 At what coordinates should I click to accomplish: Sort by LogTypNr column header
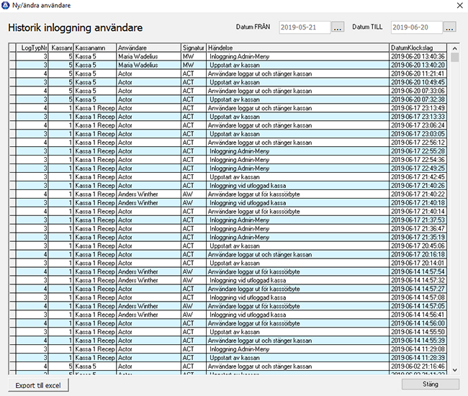pos(32,48)
